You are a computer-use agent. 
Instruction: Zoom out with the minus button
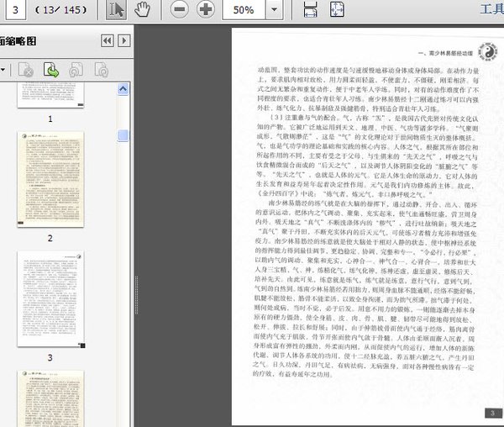(179, 11)
